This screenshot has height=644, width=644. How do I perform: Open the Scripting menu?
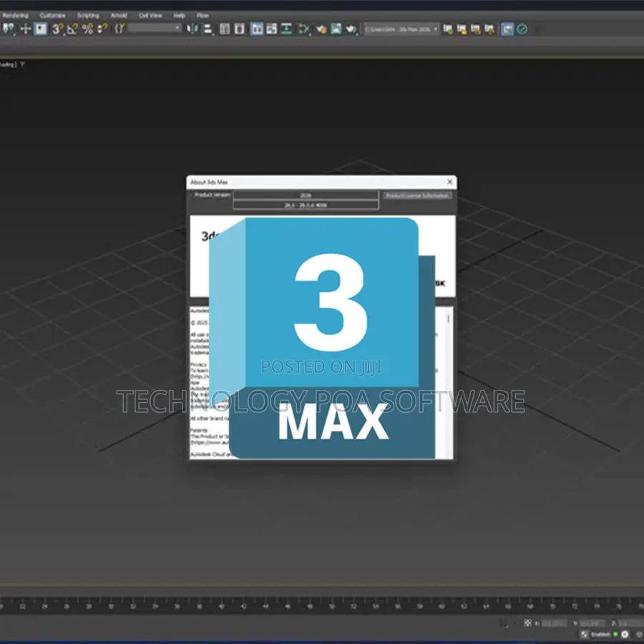point(88,16)
